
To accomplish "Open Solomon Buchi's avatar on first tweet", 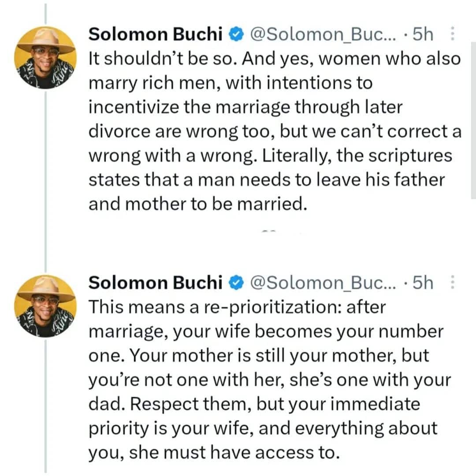I will [x=45, y=58].
